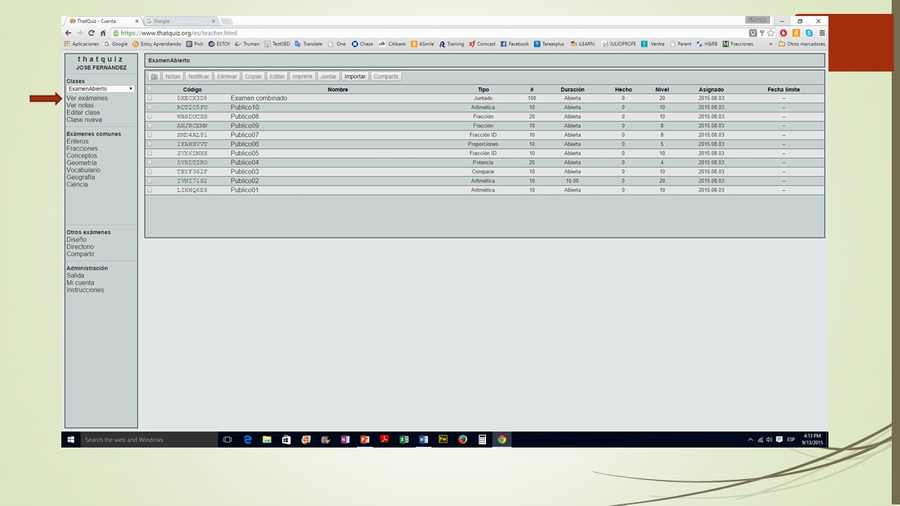This screenshot has height=506, width=900.
Task: Tick the checkbox for Publico06
Action: 150,144
